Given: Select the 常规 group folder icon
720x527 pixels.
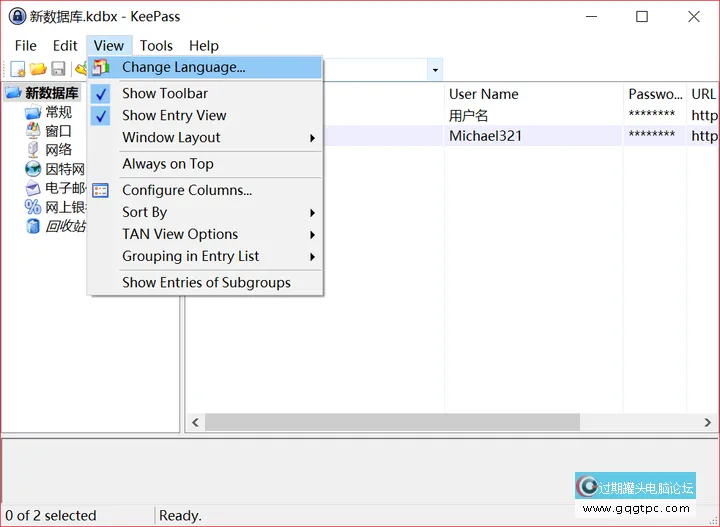Looking at the screenshot, I should tap(33, 112).
